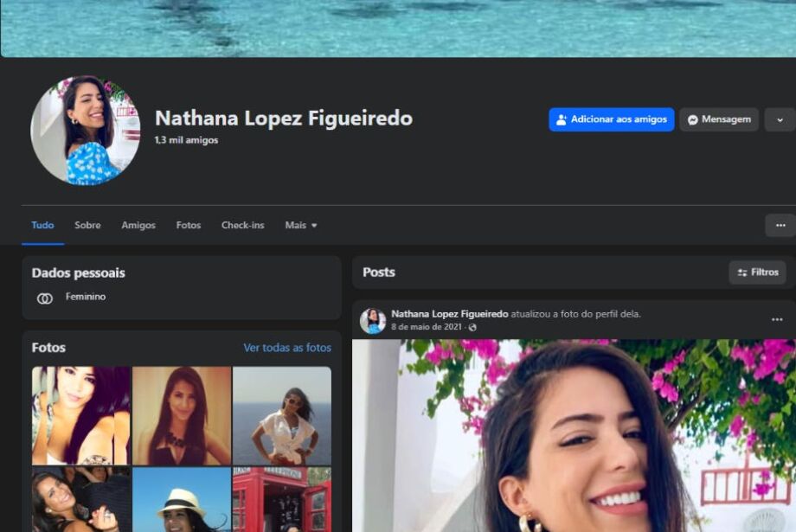The width and height of the screenshot is (796, 532).
Task: Open the round profile picture
Action: point(86,130)
